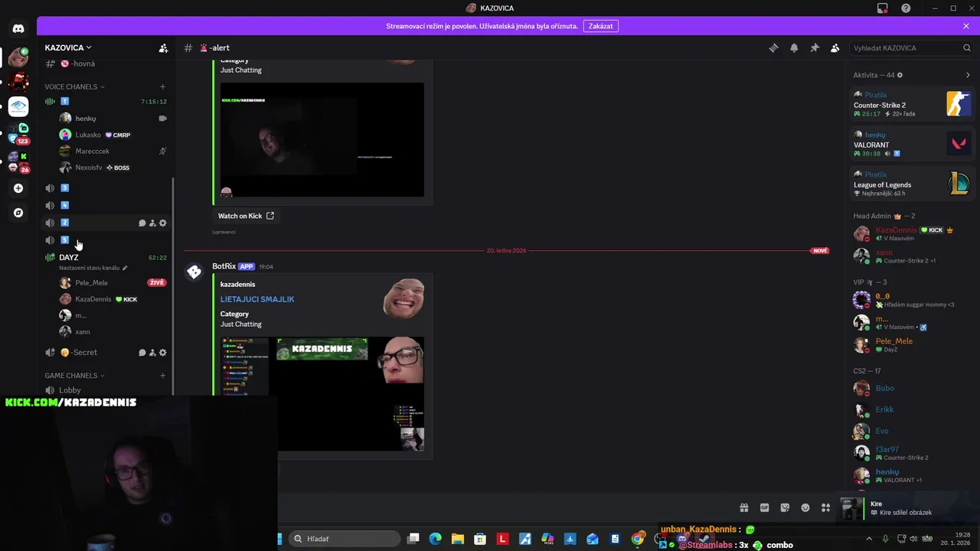Open threads icon in channel header
The width and height of the screenshot is (980, 551).
773,48
